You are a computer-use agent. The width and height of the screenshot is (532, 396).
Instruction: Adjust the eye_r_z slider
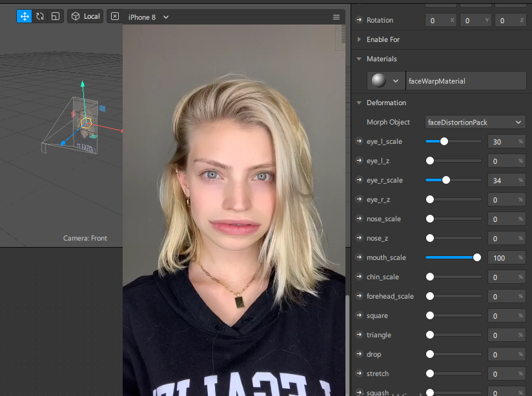tap(454, 199)
